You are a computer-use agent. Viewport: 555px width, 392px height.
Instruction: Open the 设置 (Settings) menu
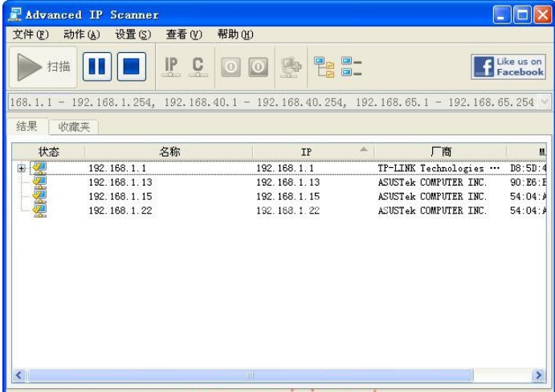pos(133,35)
